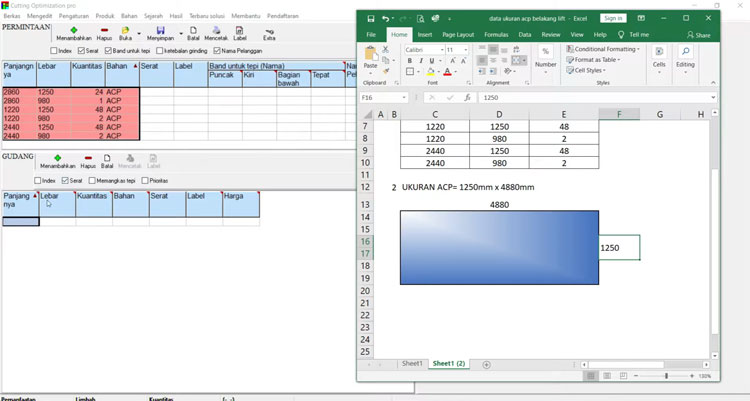Image resolution: width=750 pixels, height=401 pixels.
Task: Open the Menyimpan dropdown arrow
Action: click(x=181, y=33)
